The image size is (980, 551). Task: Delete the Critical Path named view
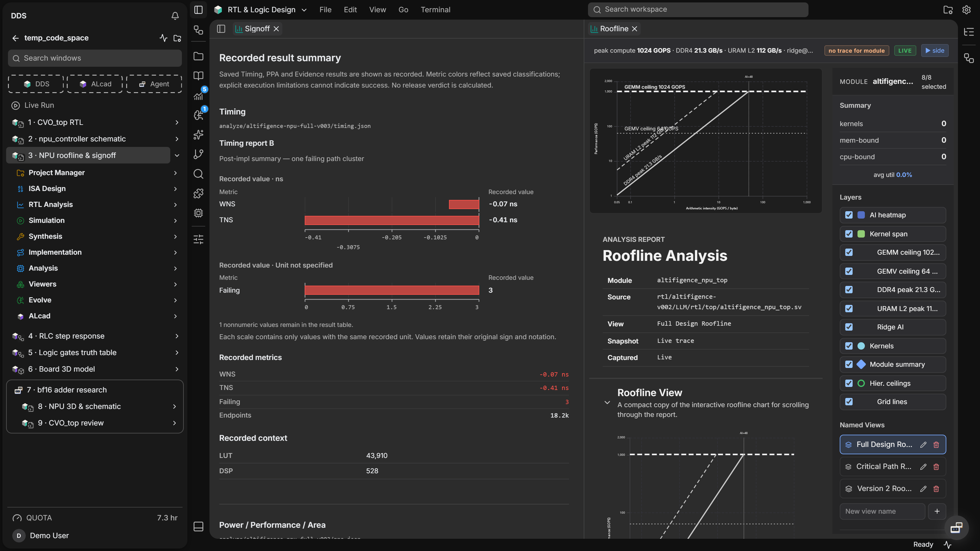(x=936, y=467)
